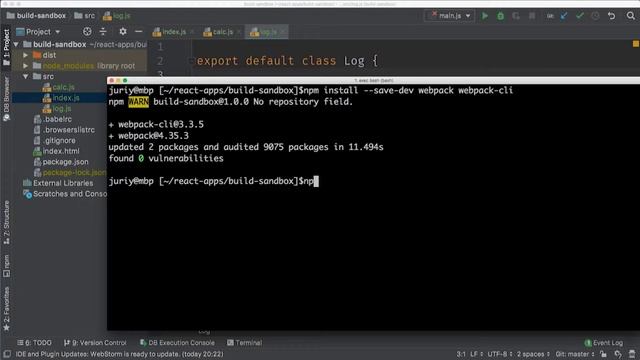Open the DB Execution Console tab
Image resolution: width=640 pixels, height=360 pixels.
click(177, 343)
